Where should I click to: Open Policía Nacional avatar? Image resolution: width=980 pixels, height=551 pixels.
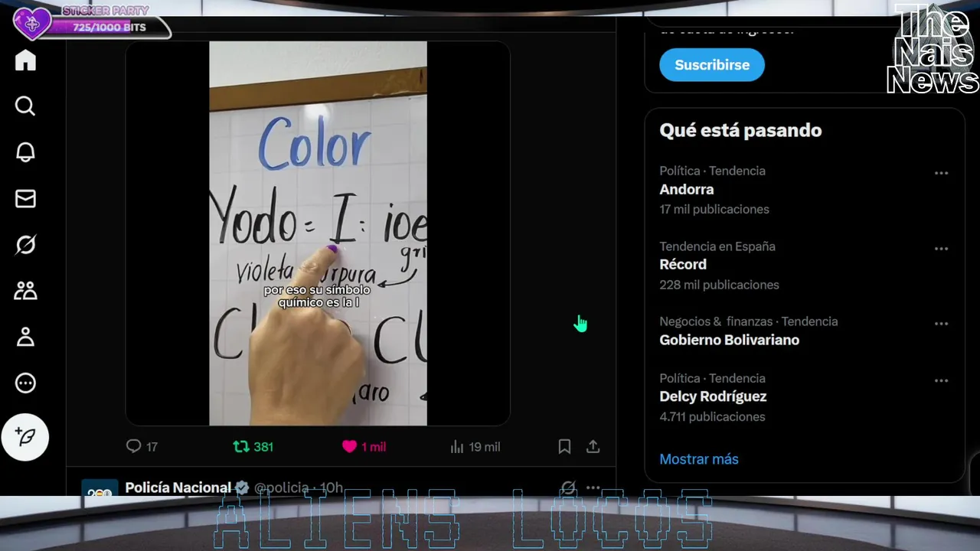click(100, 488)
